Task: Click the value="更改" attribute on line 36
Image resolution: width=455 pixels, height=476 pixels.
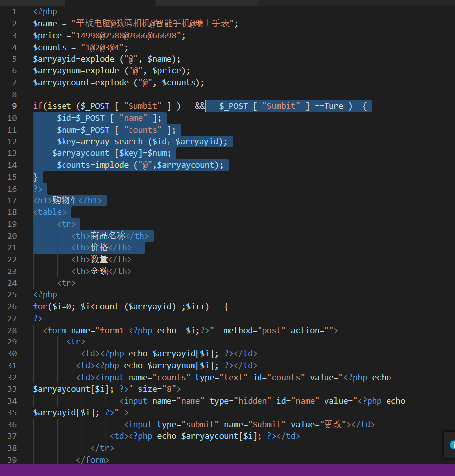Action: pos(319,424)
